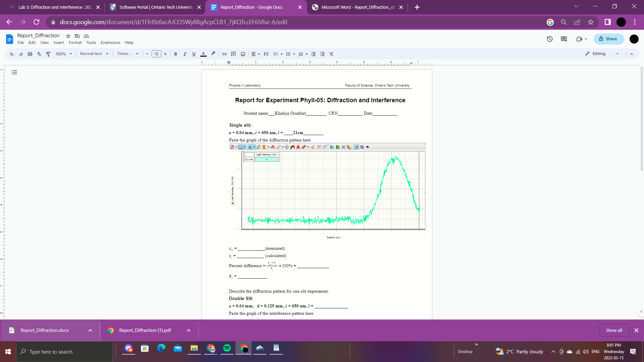Image resolution: width=644 pixels, height=362 pixels.
Task: Add a comment using the toolbar icon
Action: click(x=233, y=54)
